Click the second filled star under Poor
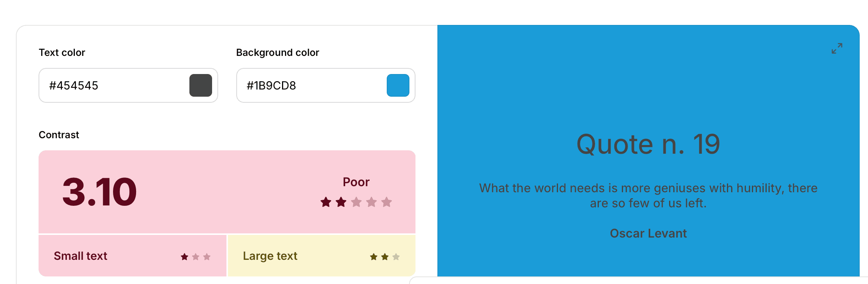The image size is (868, 284). click(x=341, y=202)
